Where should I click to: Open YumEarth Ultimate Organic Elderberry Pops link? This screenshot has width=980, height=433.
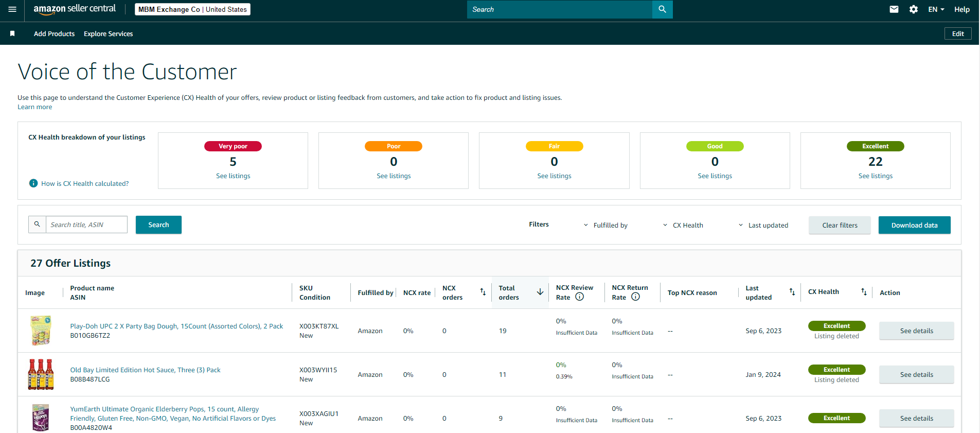coord(173,413)
